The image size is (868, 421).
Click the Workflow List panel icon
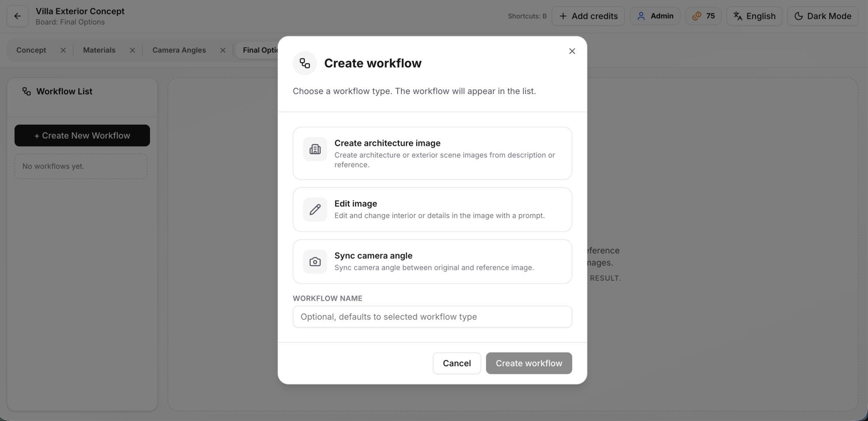tap(27, 92)
